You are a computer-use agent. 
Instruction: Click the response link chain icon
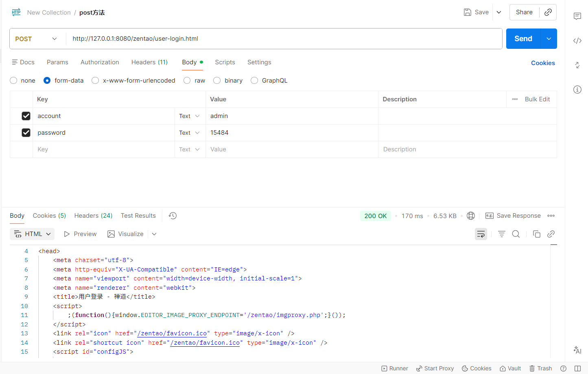(551, 234)
